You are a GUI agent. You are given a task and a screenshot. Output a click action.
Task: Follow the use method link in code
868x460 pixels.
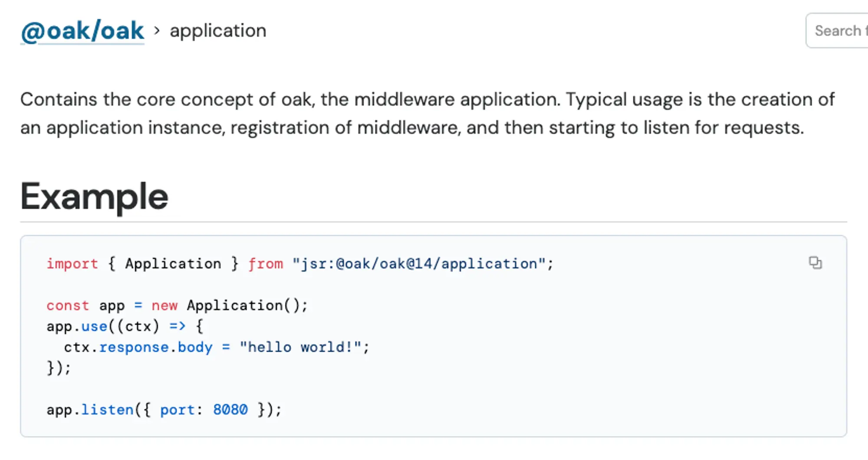point(94,326)
